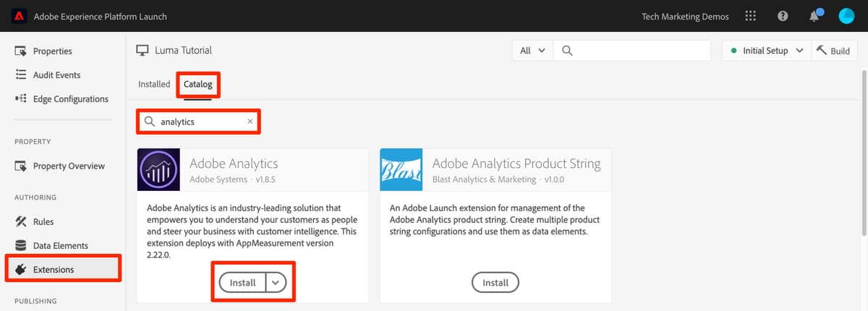Open Rules in the sidebar
This screenshot has height=311, width=868.
(43, 221)
